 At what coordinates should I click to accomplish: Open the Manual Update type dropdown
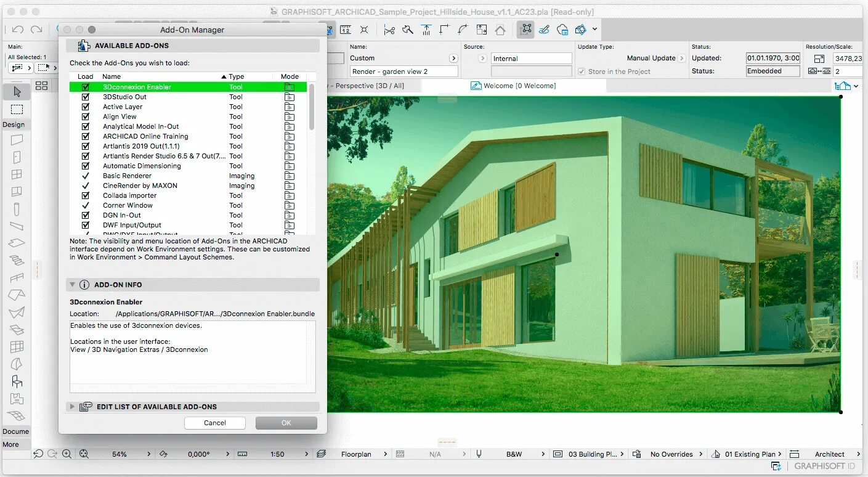(682, 58)
